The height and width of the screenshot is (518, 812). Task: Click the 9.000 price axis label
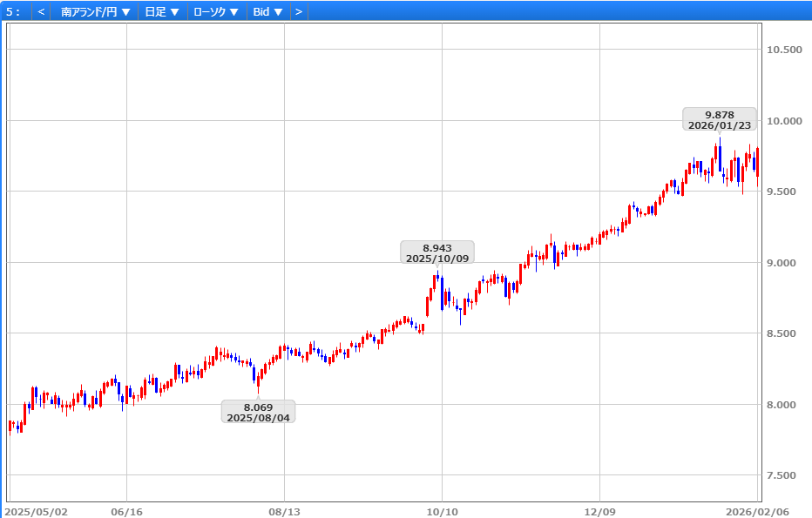coord(782,263)
